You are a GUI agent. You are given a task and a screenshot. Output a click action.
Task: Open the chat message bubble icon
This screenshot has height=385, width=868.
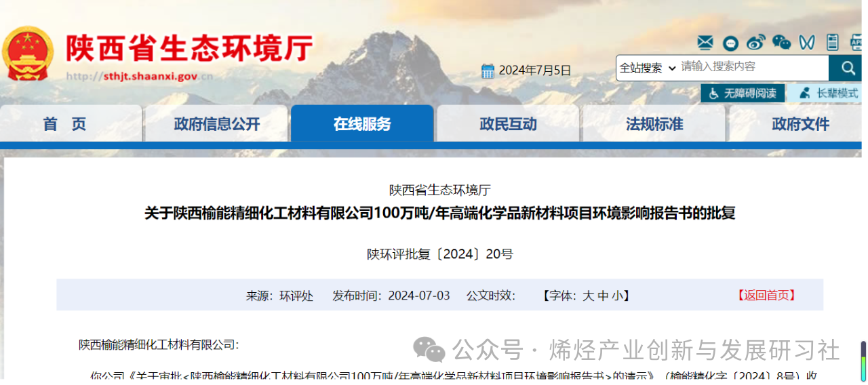tap(730, 43)
